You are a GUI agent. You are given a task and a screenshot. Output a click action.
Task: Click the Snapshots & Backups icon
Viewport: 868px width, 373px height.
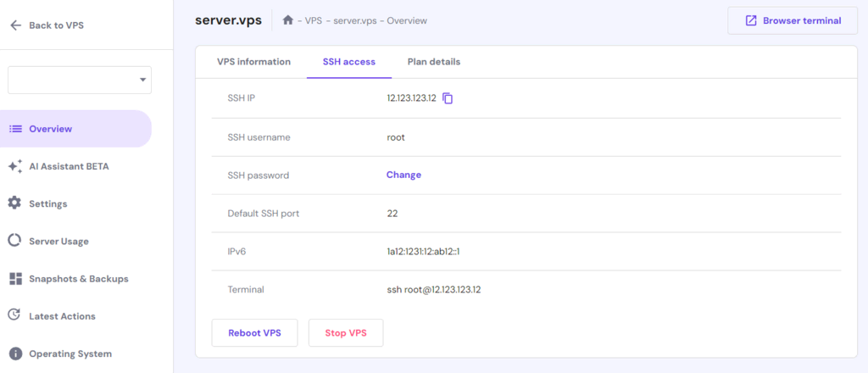point(14,278)
